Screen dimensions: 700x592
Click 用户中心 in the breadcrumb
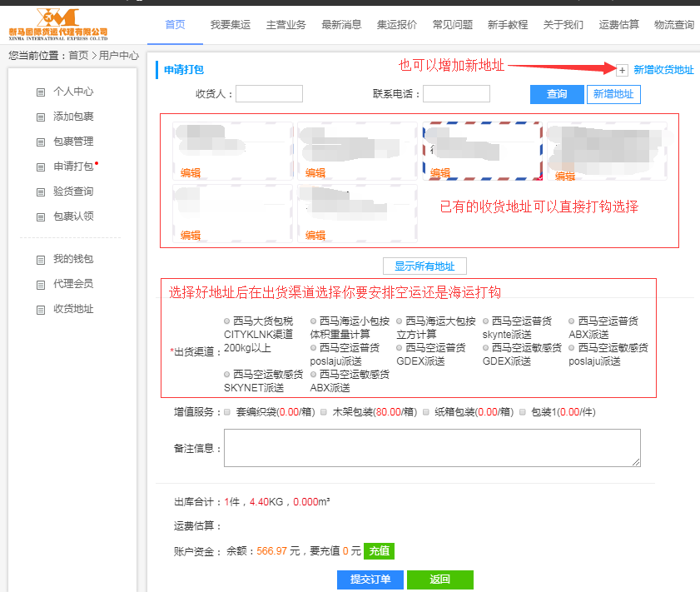click(119, 55)
